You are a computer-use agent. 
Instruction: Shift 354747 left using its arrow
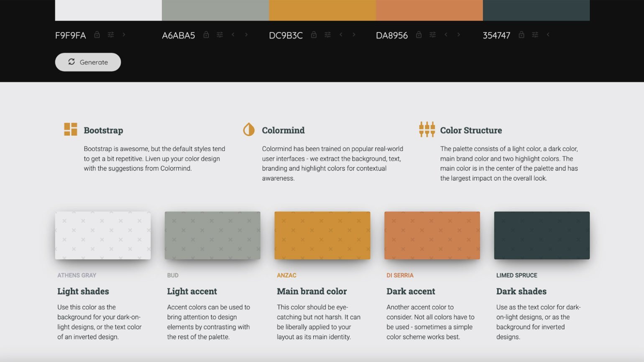pos(548,35)
